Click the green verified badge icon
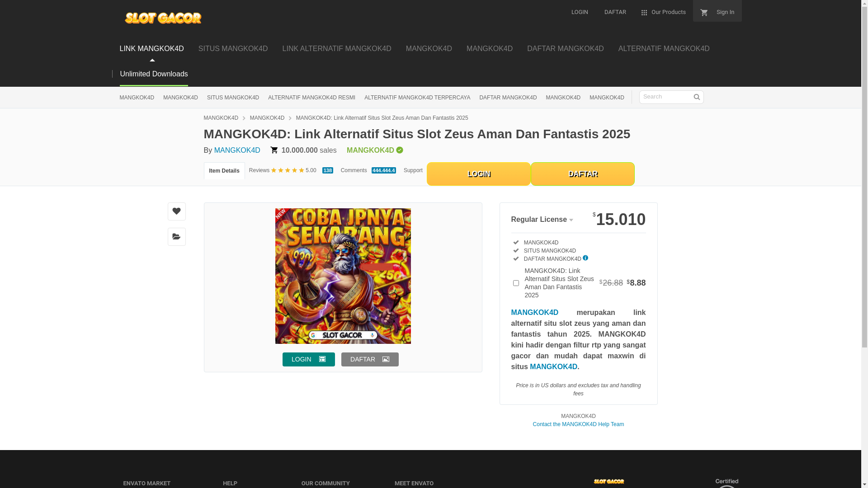Viewport: 868px width, 488px height. [x=400, y=150]
